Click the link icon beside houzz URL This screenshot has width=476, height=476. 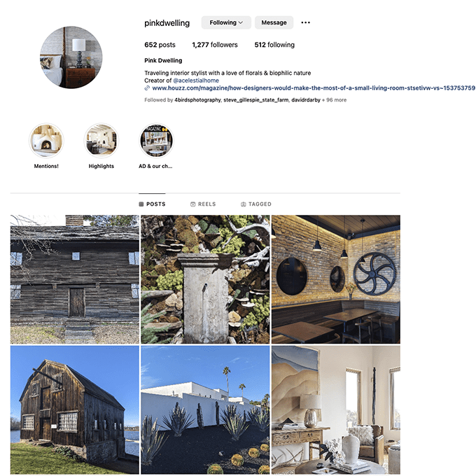147,88
